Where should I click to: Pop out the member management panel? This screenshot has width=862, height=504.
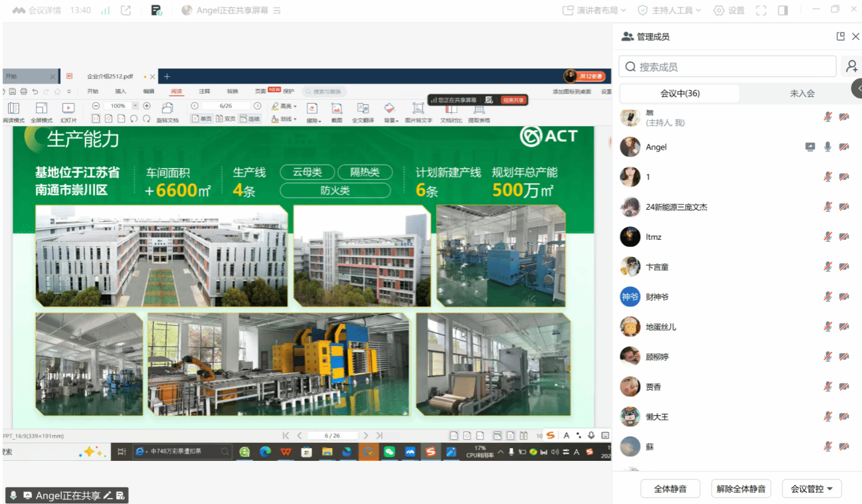click(x=840, y=37)
